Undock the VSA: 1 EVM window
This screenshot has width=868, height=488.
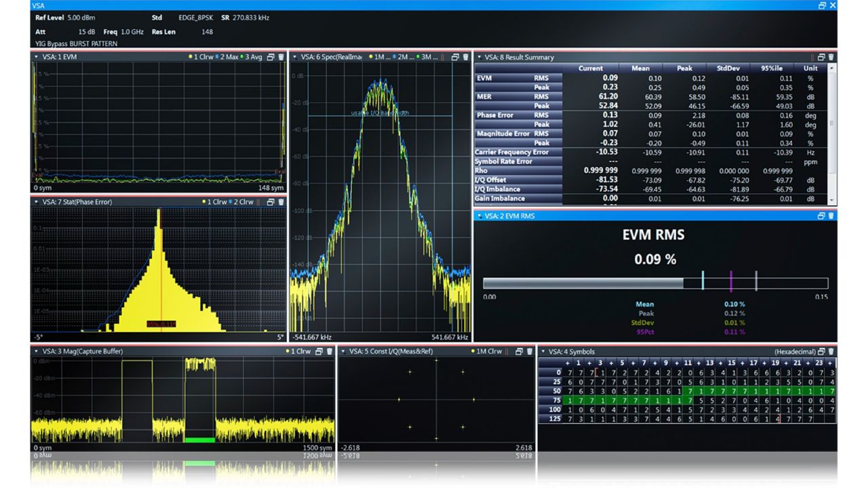(x=270, y=57)
